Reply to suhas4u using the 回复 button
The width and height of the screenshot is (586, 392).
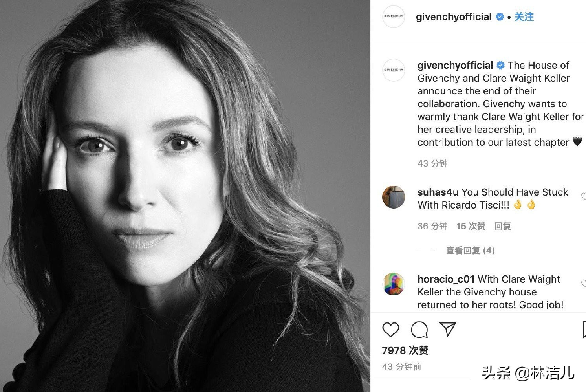[502, 226]
